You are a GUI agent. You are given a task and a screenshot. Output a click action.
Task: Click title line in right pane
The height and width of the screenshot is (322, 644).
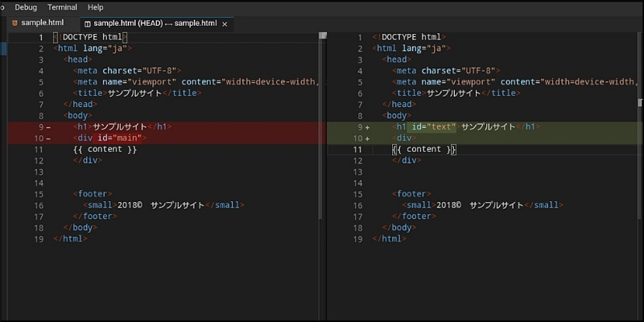(x=456, y=93)
